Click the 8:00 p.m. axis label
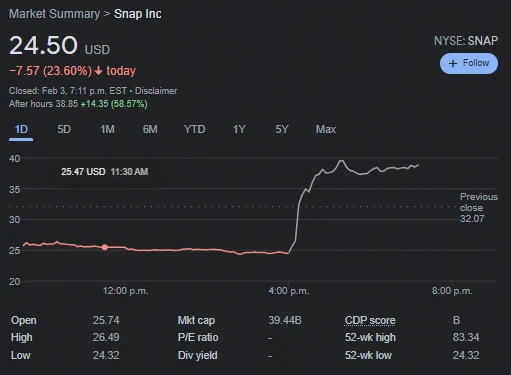The image size is (511, 375). coord(452,291)
